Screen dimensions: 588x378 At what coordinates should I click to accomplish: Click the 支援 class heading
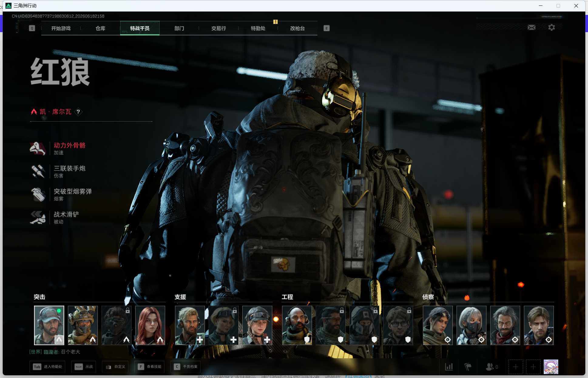[x=180, y=297]
